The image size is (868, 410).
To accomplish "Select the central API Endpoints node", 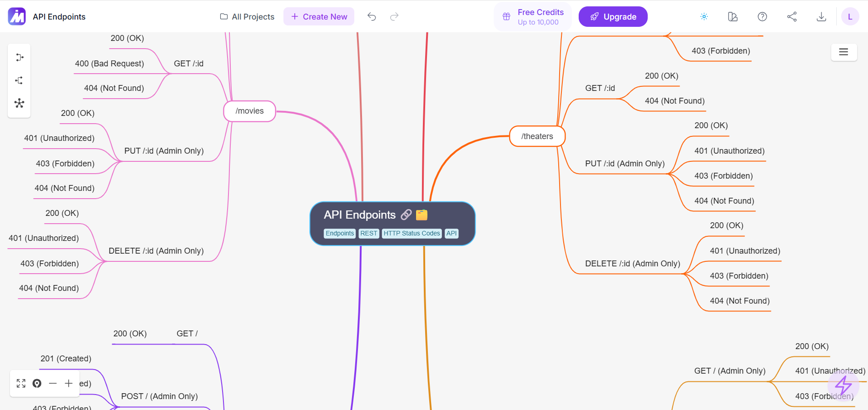I will 392,224.
